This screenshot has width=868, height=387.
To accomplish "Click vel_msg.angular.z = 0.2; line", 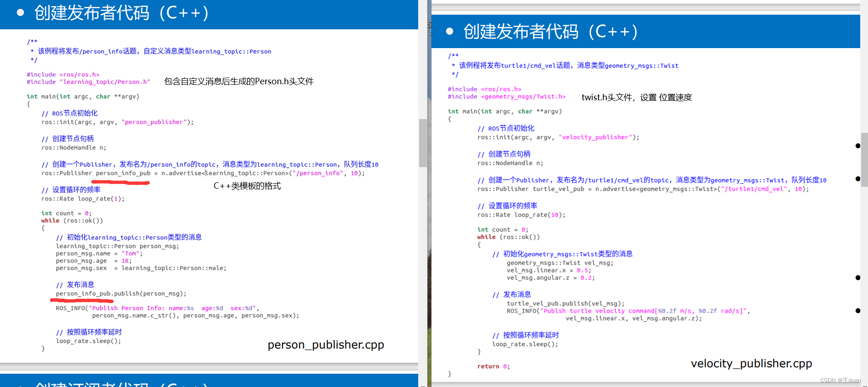I will [x=550, y=278].
